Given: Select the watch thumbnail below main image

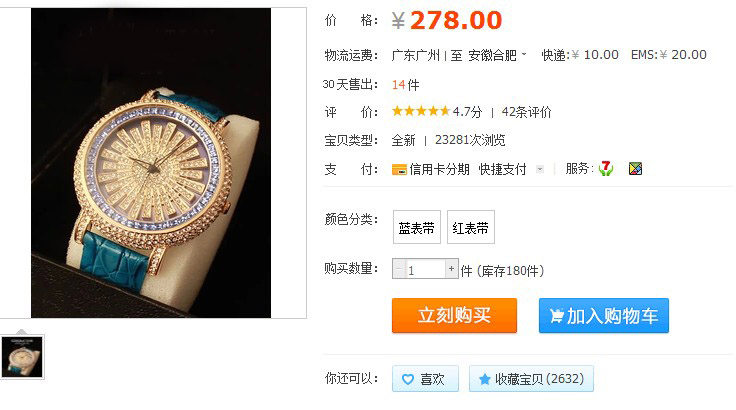Looking at the screenshot, I should point(22,357).
